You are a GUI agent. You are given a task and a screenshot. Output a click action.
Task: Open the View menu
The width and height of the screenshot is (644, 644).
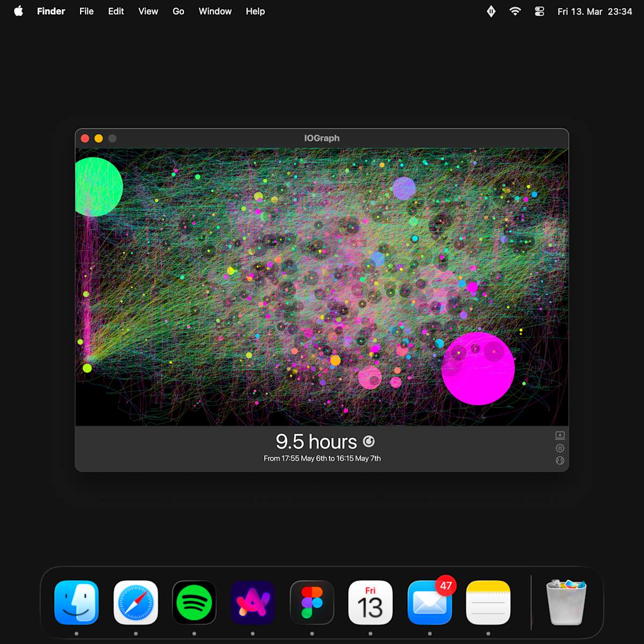tap(148, 11)
